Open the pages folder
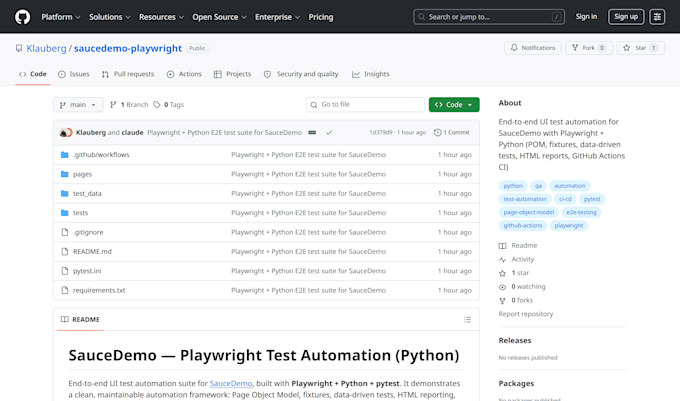This screenshot has height=401, width=680. (x=82, y=174)
